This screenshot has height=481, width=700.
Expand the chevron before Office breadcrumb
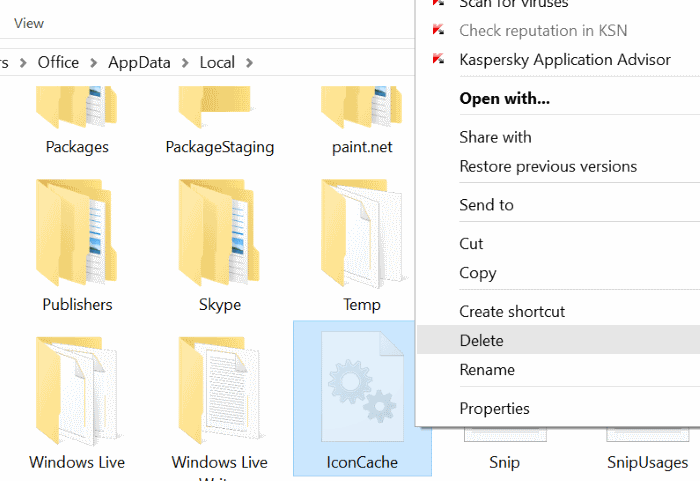click(x=23, y=63)
